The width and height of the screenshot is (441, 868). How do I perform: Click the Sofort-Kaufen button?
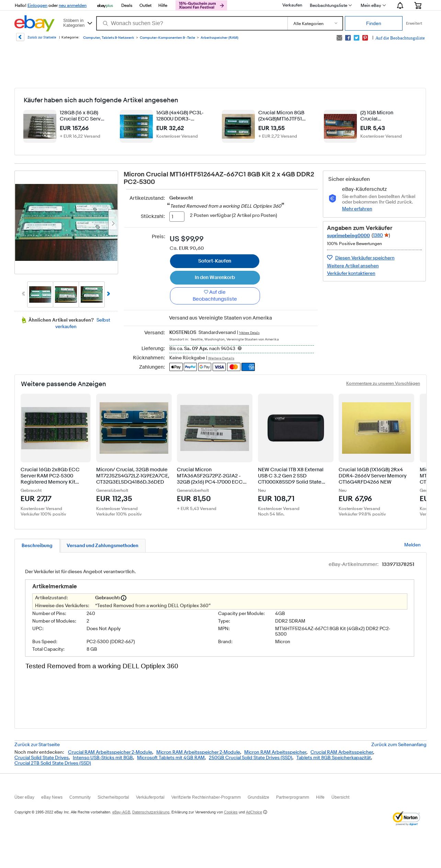click(x=215, y=261)
